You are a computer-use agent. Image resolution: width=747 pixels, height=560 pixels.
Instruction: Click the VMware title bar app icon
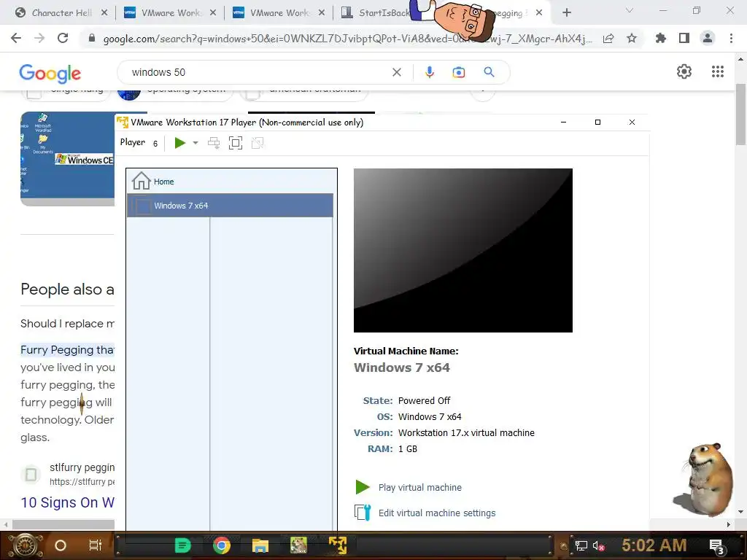click(x=123, y=122)
